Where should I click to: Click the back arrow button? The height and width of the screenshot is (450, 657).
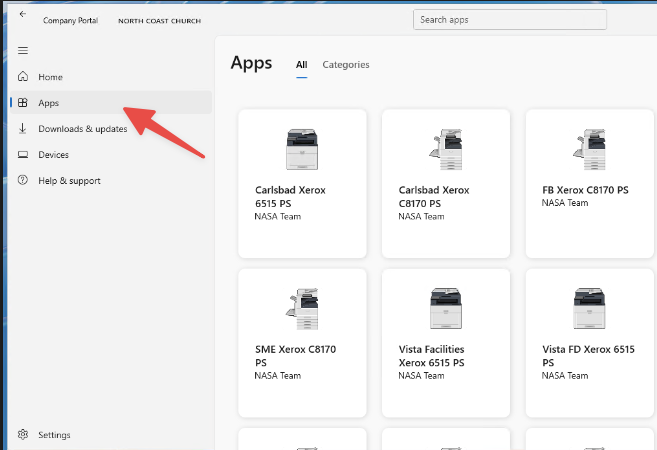(x=22, y=15)
